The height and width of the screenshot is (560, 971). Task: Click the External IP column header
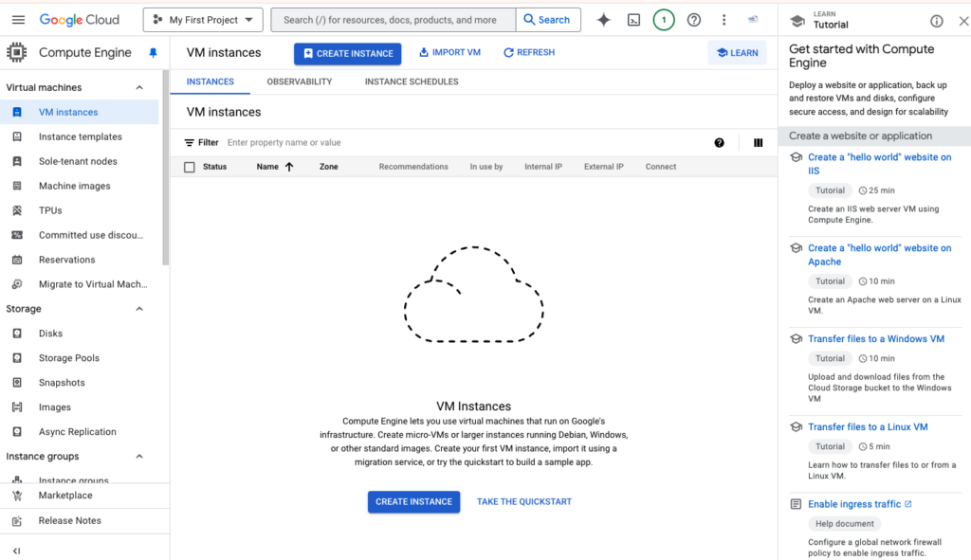click(x=604, y=167)
